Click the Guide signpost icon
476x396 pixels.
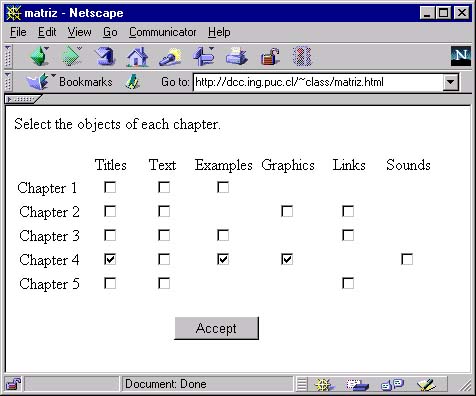204,56
